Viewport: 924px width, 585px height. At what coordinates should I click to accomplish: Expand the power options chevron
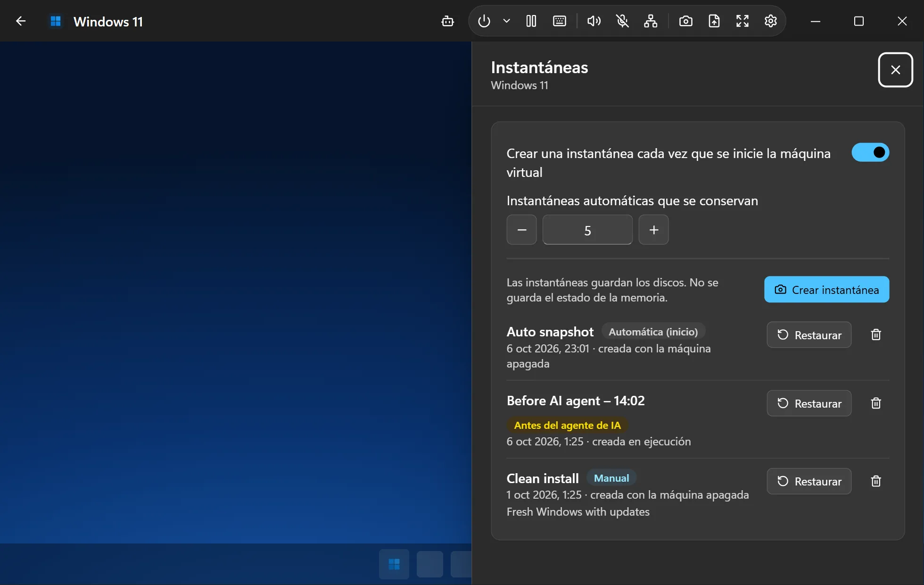(506, 21)
